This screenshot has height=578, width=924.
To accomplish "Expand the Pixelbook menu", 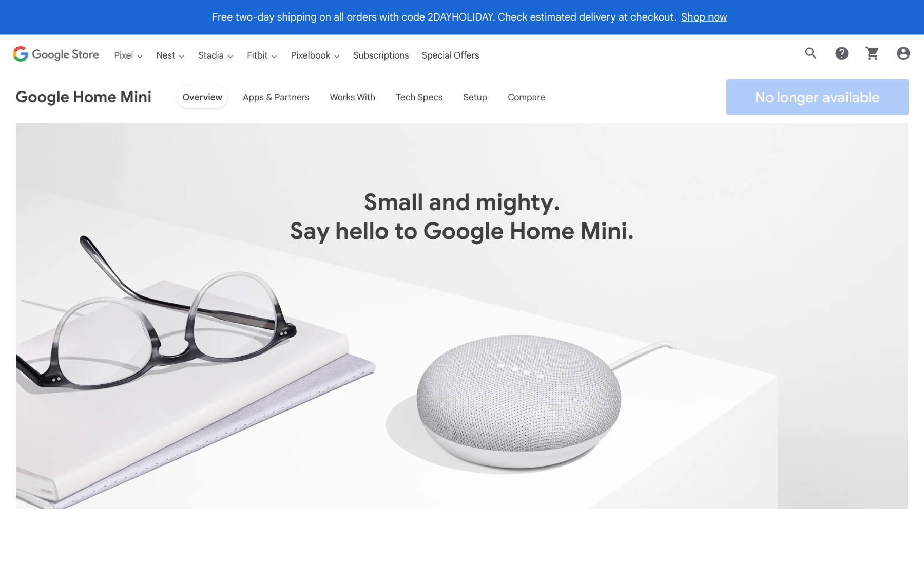I will point(315,55).
